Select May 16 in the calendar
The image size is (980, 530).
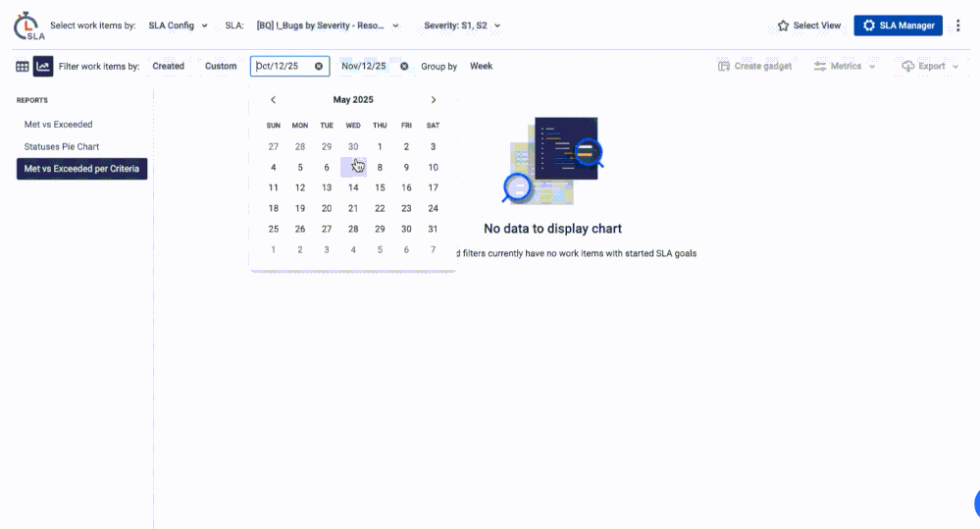406,187
